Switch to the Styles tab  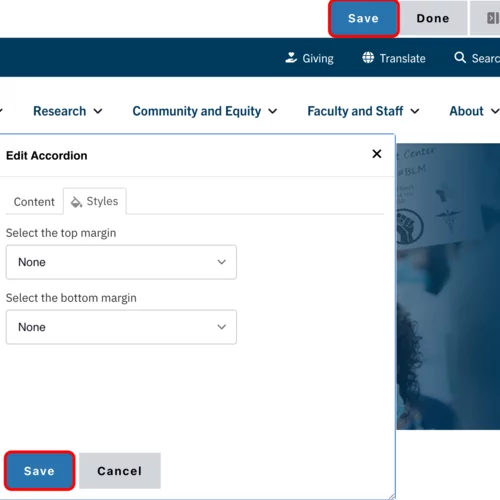95,201
